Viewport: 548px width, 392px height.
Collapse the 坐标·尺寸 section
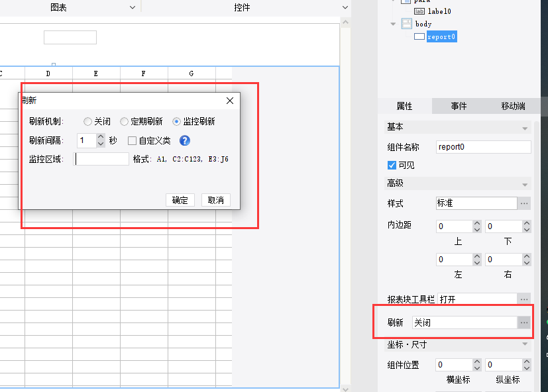click(x=525, y=344)
